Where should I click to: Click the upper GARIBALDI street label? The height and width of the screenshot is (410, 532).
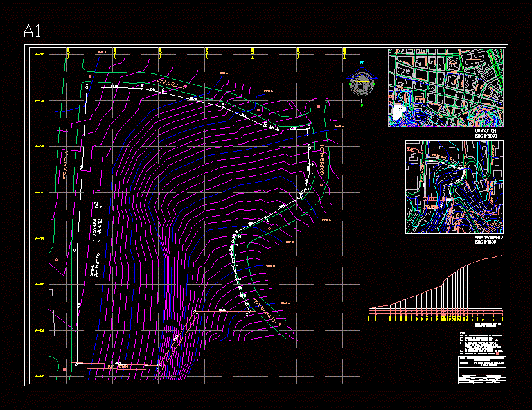coord(321,161)
